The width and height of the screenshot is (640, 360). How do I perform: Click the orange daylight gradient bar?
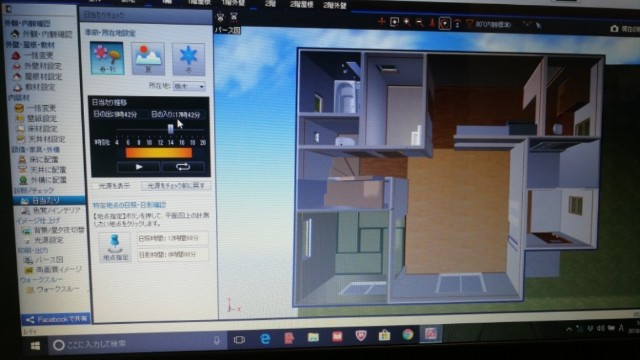coord(159,153)
